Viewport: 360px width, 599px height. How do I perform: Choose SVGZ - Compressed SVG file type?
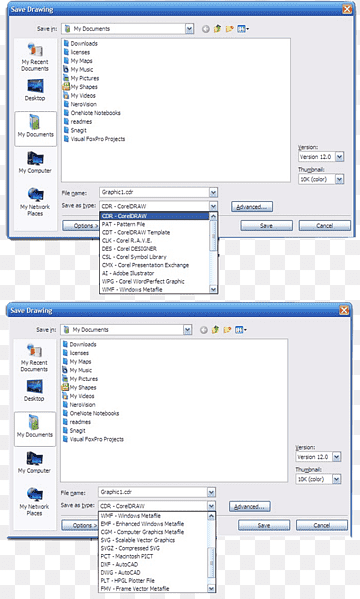[x=153, y=548]
